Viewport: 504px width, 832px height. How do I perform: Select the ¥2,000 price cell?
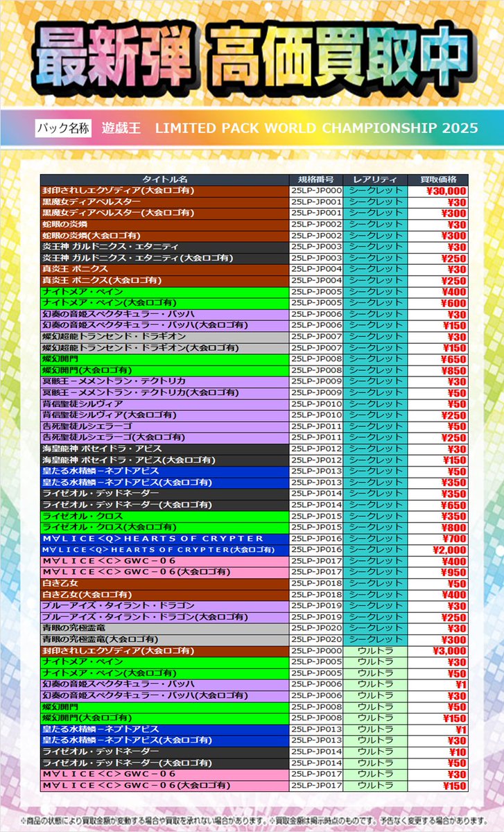437,550
